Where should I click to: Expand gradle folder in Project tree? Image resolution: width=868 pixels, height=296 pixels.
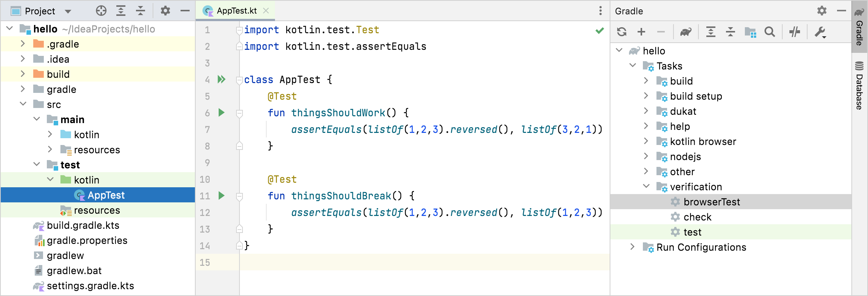23,89
